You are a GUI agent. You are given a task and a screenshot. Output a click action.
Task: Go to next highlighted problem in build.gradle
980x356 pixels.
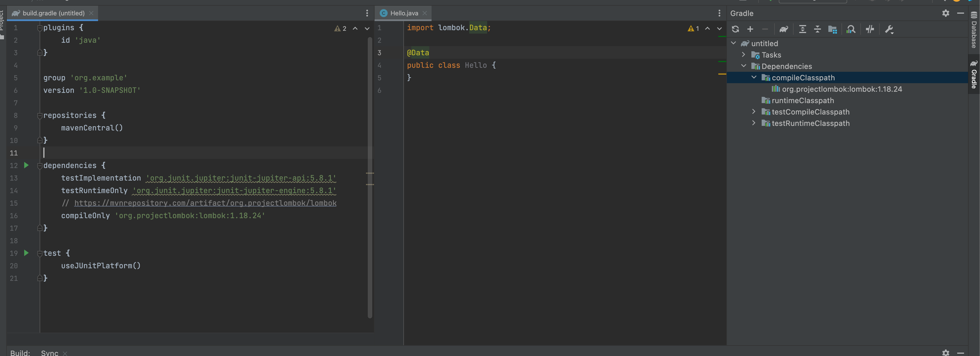click(367, 28)
